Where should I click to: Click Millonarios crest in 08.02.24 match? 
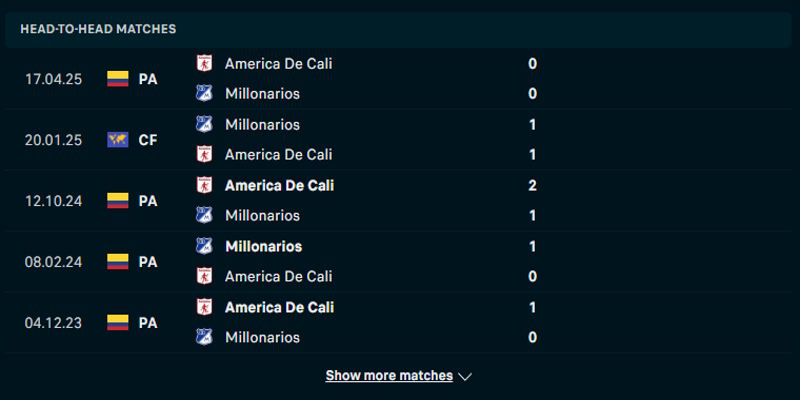pyautogui.click(x=204, y=246)
